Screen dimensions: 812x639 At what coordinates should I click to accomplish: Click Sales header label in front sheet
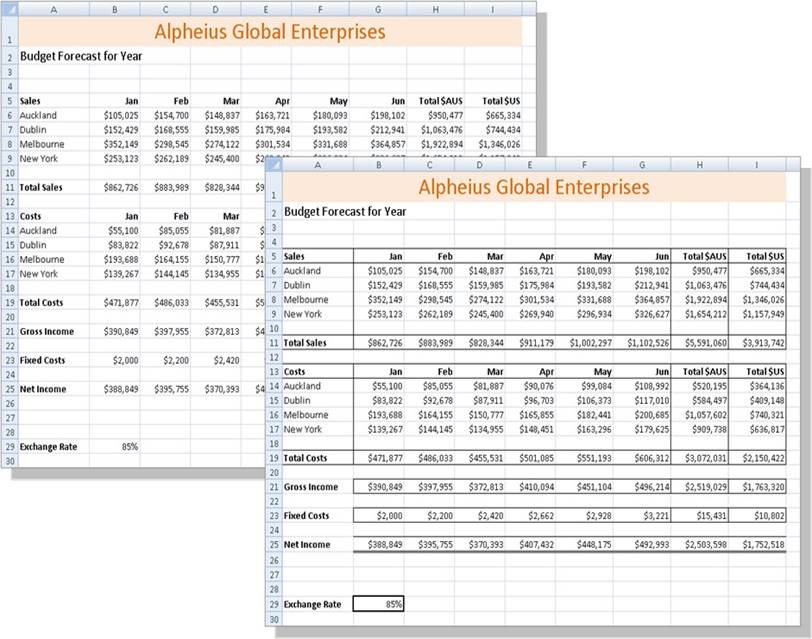pyautogui.click(x=294, y=256)
